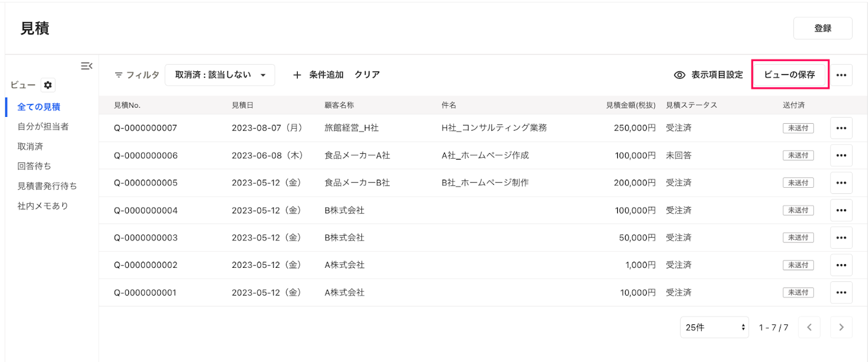
Task: Click 条件追加 button text
Action: pos(326,74)
